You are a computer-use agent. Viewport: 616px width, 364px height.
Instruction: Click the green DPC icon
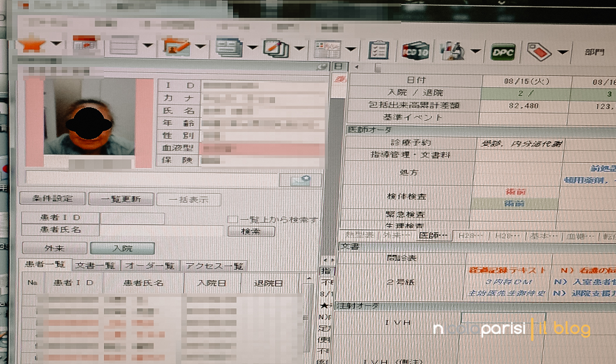pos(503,52)
